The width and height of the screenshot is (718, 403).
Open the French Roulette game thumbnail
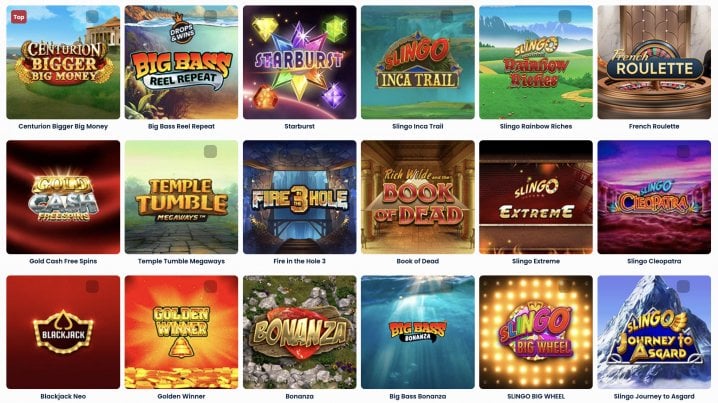[x=654, y=62]
